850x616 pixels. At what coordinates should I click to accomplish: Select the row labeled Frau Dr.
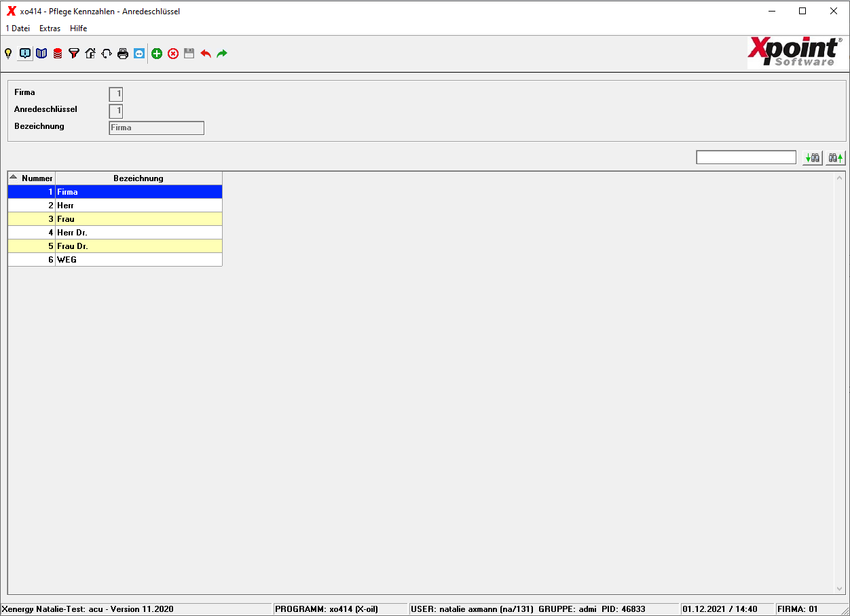coord(115,246)
